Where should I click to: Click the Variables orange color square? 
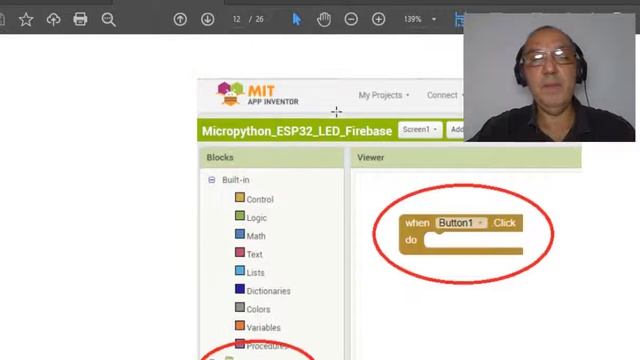[x=240, y=326]
